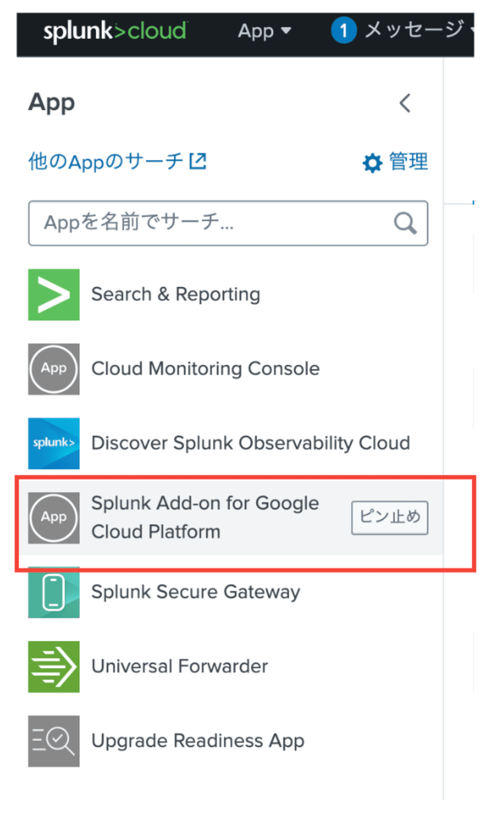
Task: Focus the Appを名前でサーチ input field
Action: point(228,223)
